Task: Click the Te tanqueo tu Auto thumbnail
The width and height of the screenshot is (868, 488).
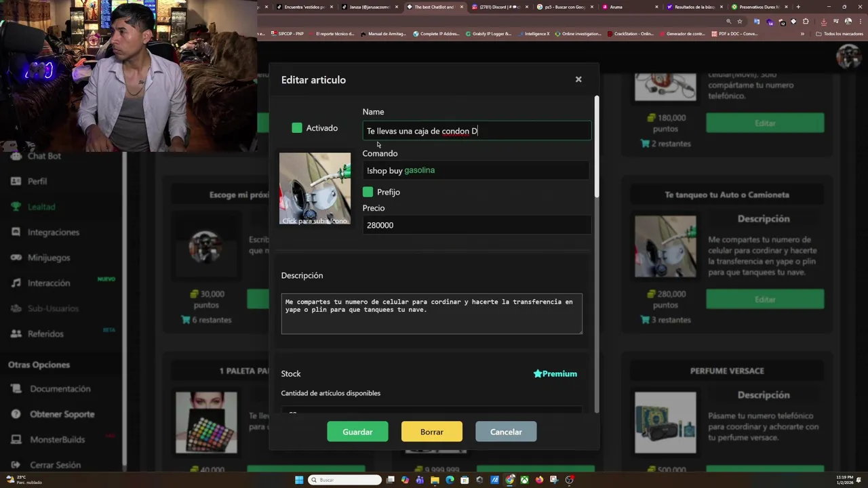Action: (665, 246)
